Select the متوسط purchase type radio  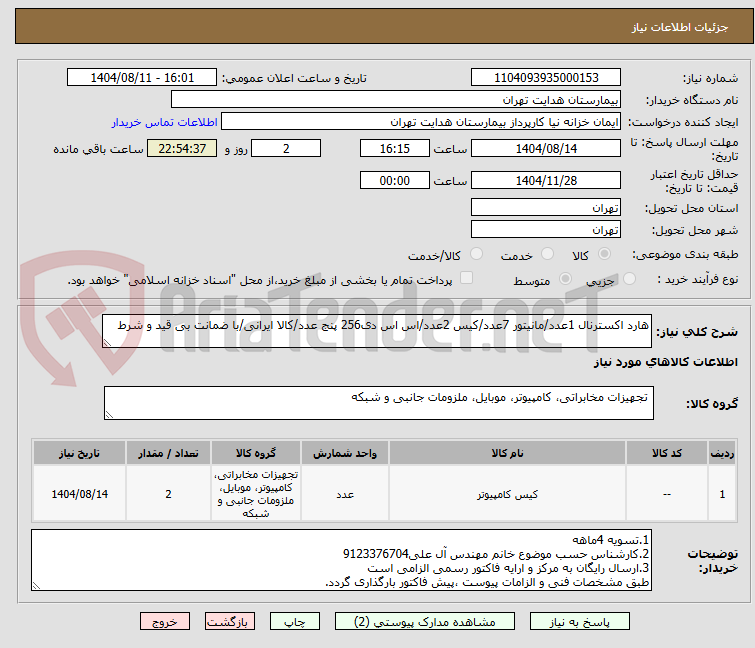point(565,279)
